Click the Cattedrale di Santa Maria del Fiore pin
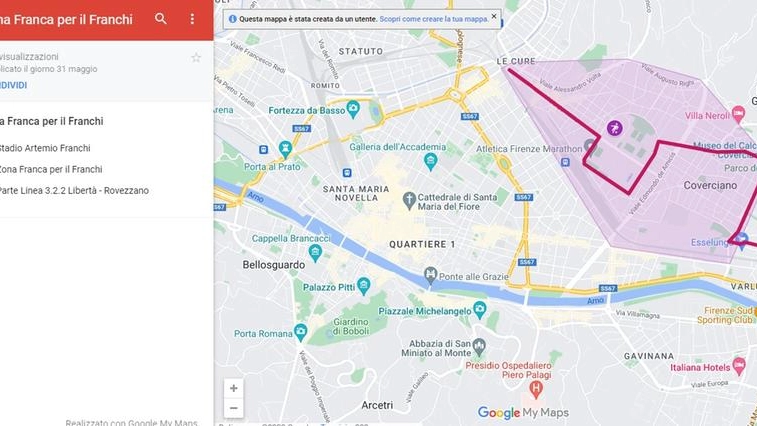The image size is (757, 426). 409,200
